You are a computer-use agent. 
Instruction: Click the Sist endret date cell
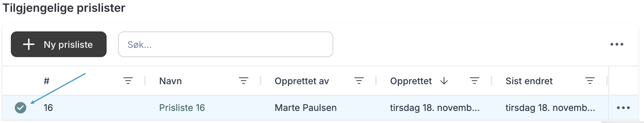550,108
